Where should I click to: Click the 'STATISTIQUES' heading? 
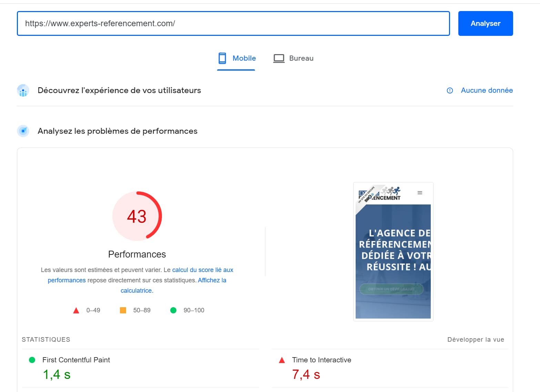46,340
